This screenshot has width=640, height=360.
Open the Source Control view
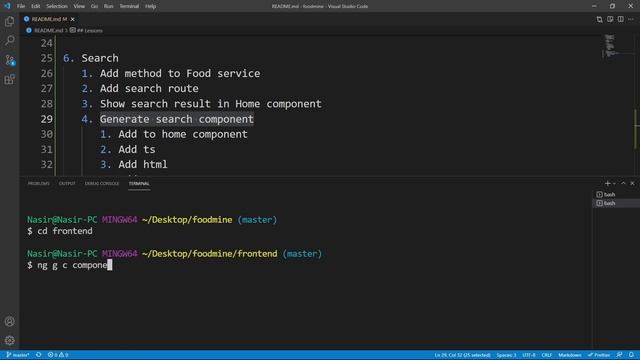click(x=9, y=60)
